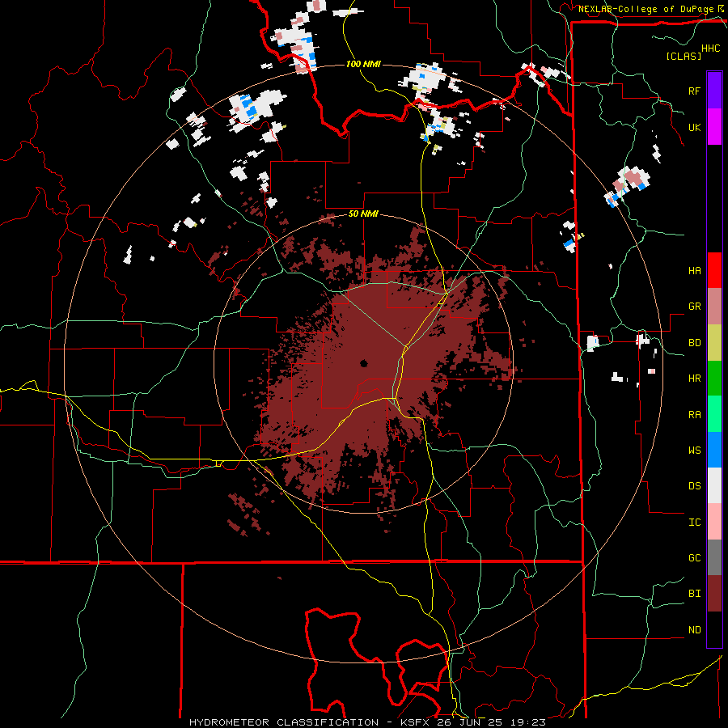This screenshot has width=728, height=728.
Task: Click the black radar site dot at center
Action: tap(363, 363)
